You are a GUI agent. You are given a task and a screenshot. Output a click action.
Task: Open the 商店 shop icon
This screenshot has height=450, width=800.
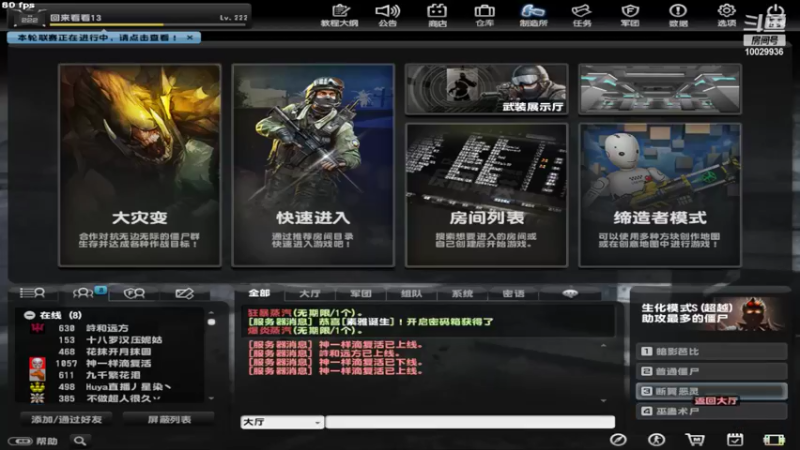437,15
